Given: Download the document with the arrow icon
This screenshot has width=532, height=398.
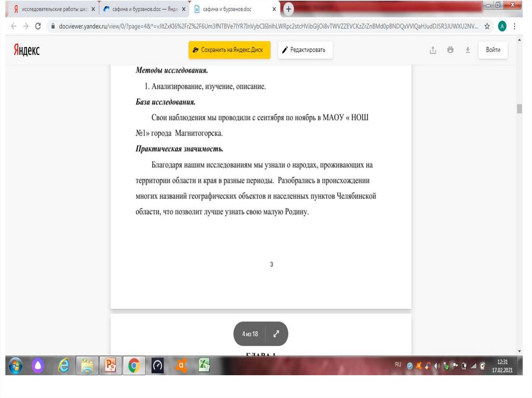Looking at the screenshot, I should tap(468, 50).
